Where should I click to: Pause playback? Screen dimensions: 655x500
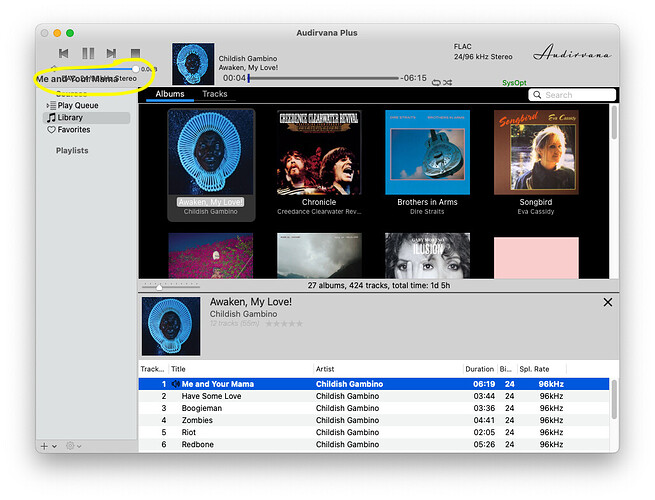pyautogui.click(x=88, y=53)
